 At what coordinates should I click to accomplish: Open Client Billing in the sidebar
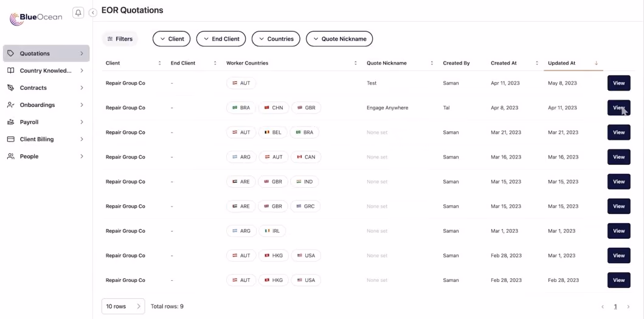pos(46,139)
